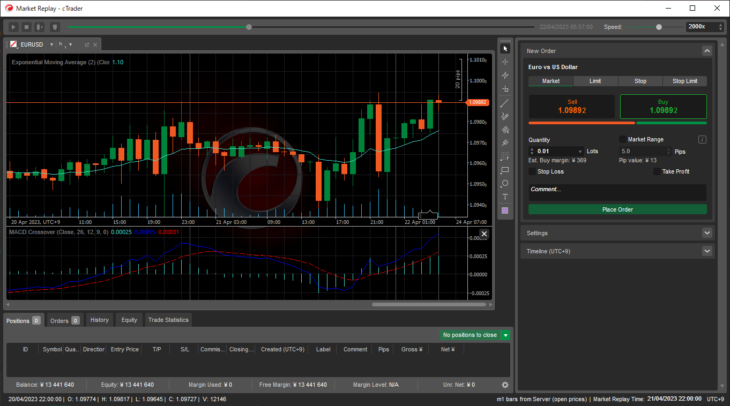
Task: Stop the market replay playback
Action: click(x=27, y=27)
